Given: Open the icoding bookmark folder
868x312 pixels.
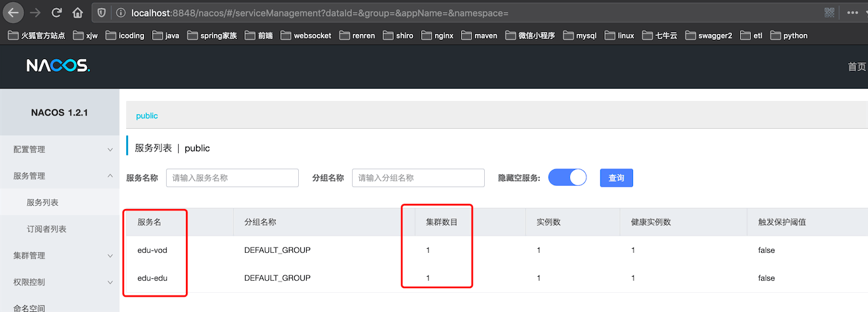Looking at the screenshot, I should [x=125, y=36].
